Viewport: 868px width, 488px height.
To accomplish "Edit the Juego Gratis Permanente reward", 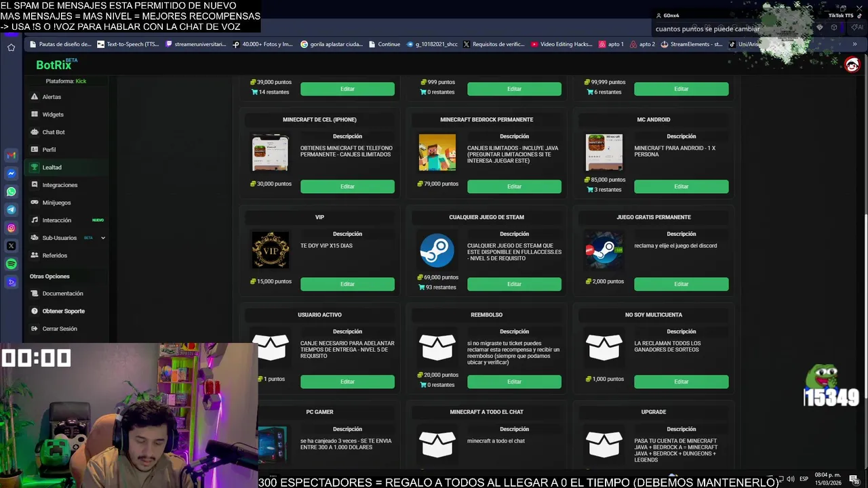I will pyautogui.click(x=681, y=284).
